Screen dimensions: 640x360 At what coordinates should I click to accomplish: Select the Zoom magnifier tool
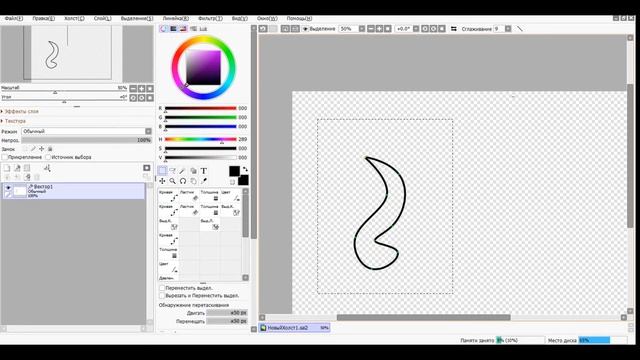pos(172,181)
